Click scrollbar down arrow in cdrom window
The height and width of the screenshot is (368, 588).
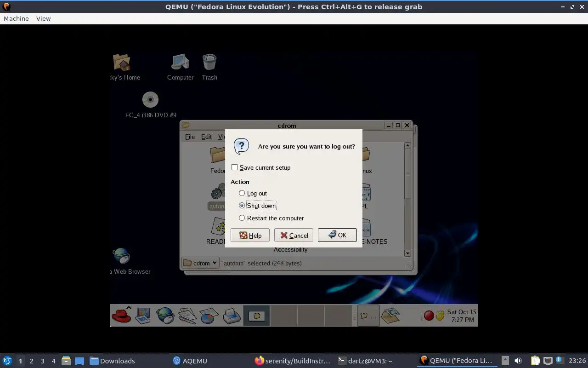pyautogui.click(x=407, y=253)
